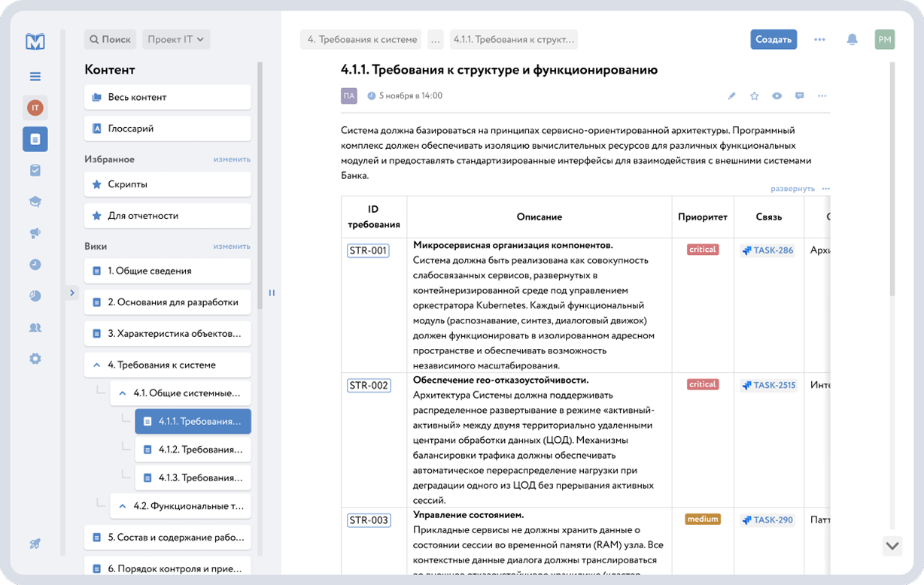Open the graduation cap learning section

click(x=35, y=202)
